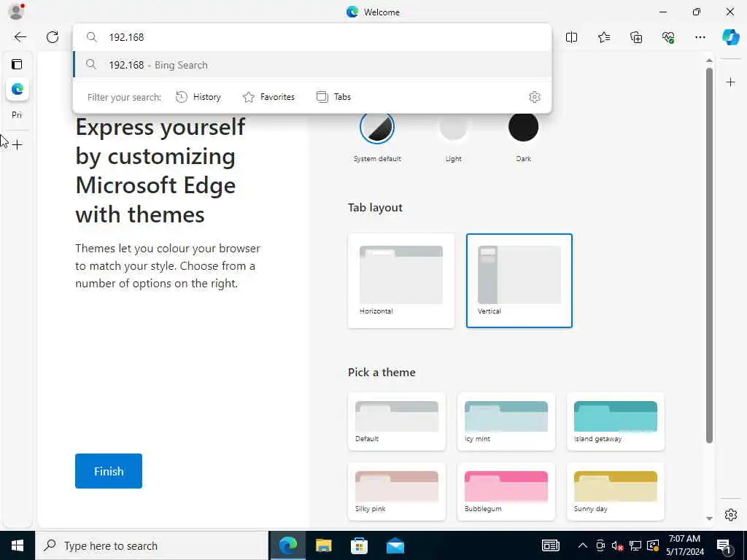This screenshot has height=560, width=747.
Task: Open Mail app from taskbar
Action: point(395,545)
